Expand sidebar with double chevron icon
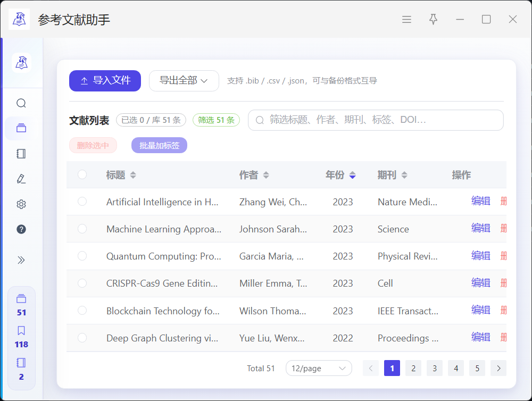This screenshot has height=401, width=532. pyautogui.click(x=21, y=260)
